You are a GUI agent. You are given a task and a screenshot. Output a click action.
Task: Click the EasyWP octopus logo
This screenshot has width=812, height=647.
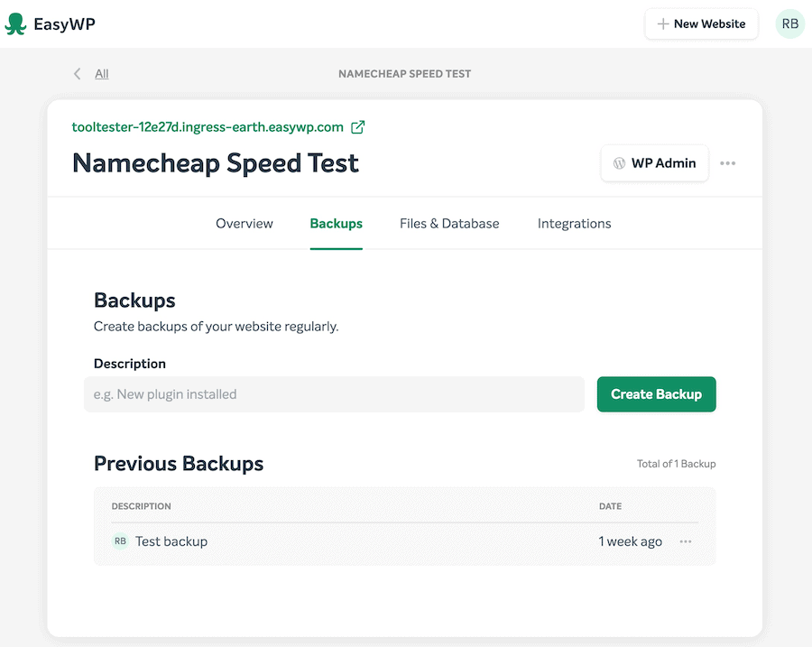coord(15,23)
